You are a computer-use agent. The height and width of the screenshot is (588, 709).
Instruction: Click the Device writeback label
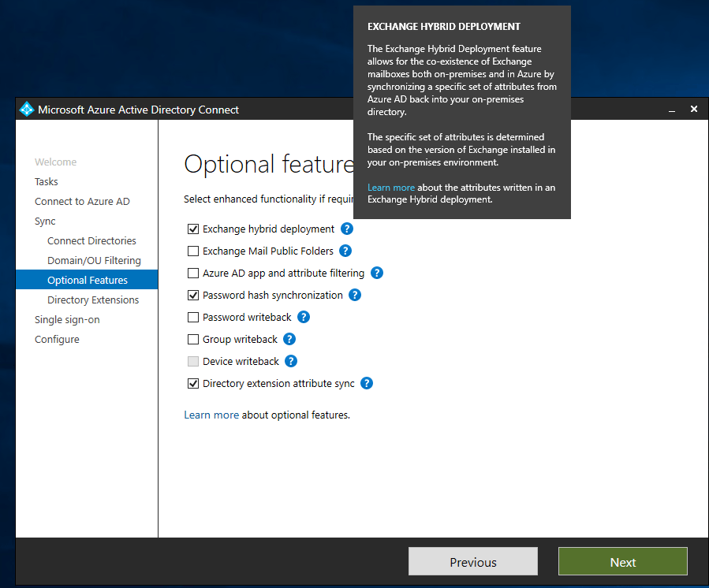[241, 361]
